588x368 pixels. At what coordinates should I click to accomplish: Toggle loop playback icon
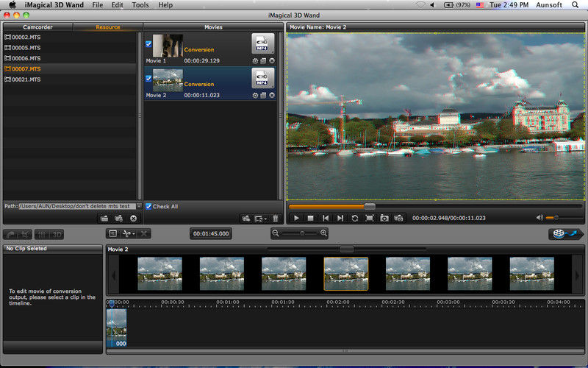[355, 218]
